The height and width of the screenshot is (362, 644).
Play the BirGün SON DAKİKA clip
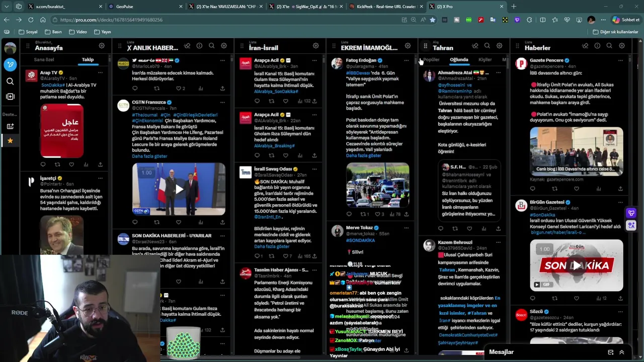[577, 265]
